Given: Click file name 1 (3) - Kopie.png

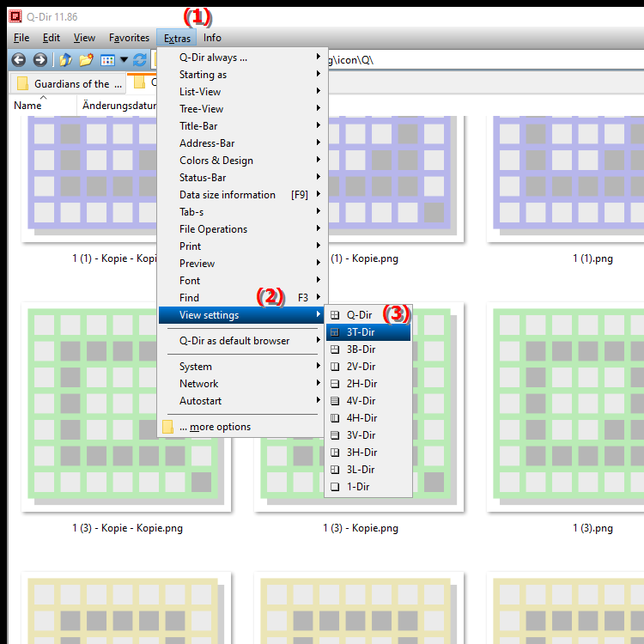Looking at the screenshot, I should pos(360,528).
